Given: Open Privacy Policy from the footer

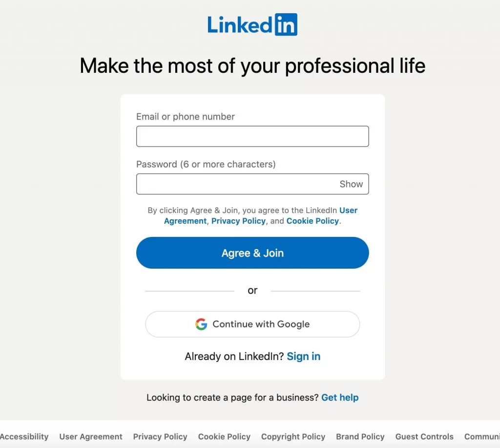Looking at the screenshot, I should [160, 437].
